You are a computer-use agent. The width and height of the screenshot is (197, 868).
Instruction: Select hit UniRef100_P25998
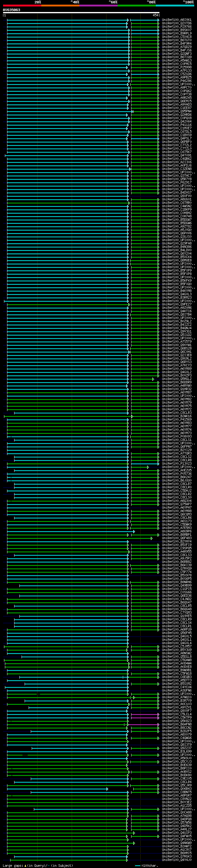click(x=176, y=67)
